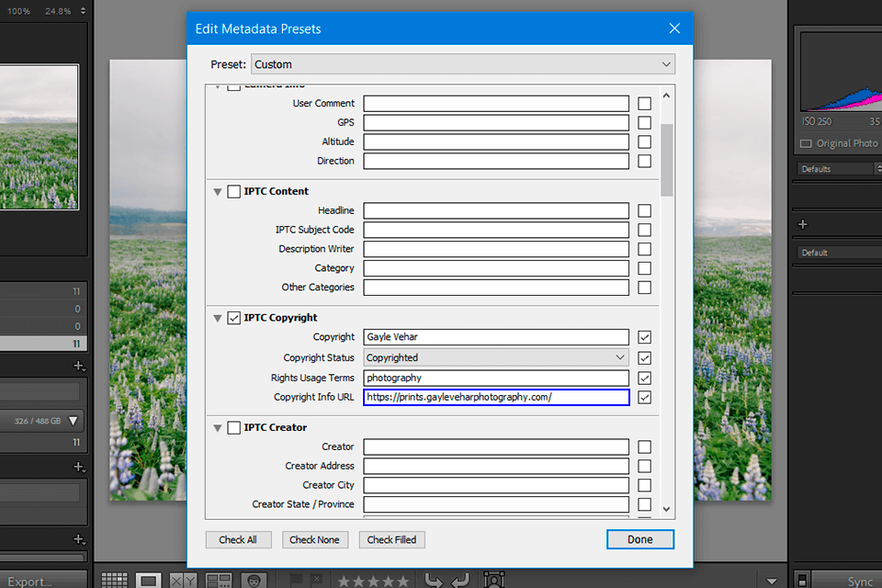Click the Creator City input field

(496, 485)
